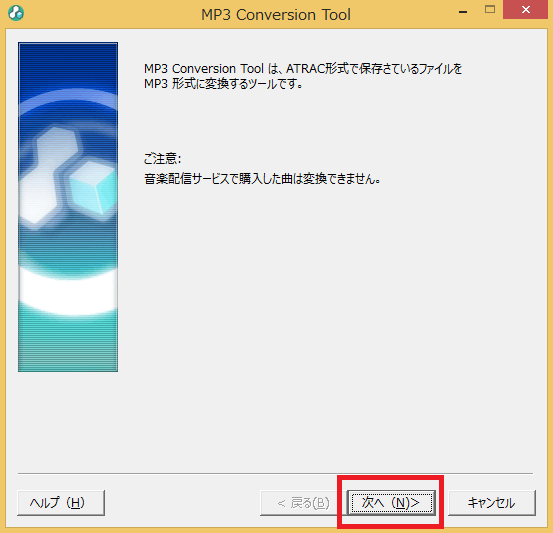Open help with the ヘルプ (H) button
Screen dimensions: 553x533
[61, 503]
